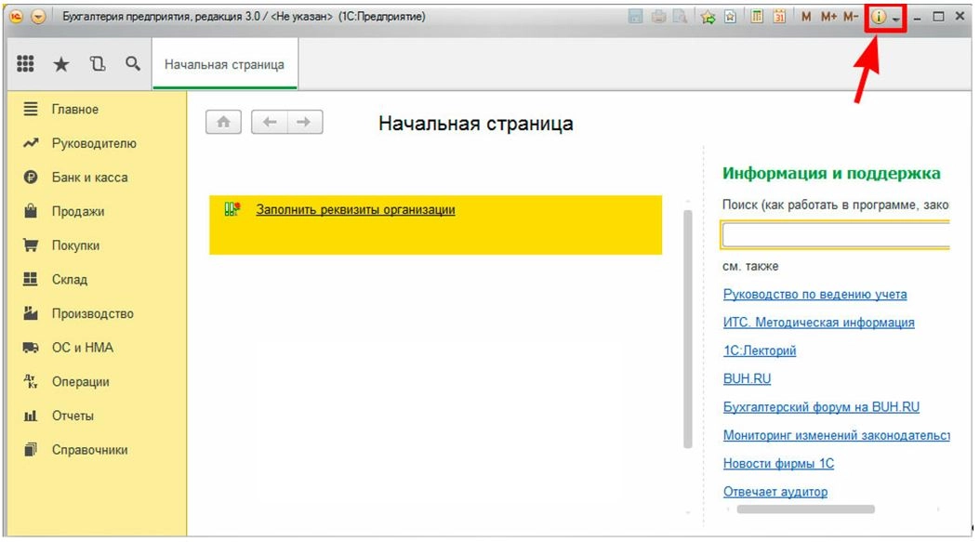Image resolution: width=980 pixels, height=542 pixels.
Task: Add to favorites with the star-arrow icon
Action: pyautogui.click(x=709, y=18)
